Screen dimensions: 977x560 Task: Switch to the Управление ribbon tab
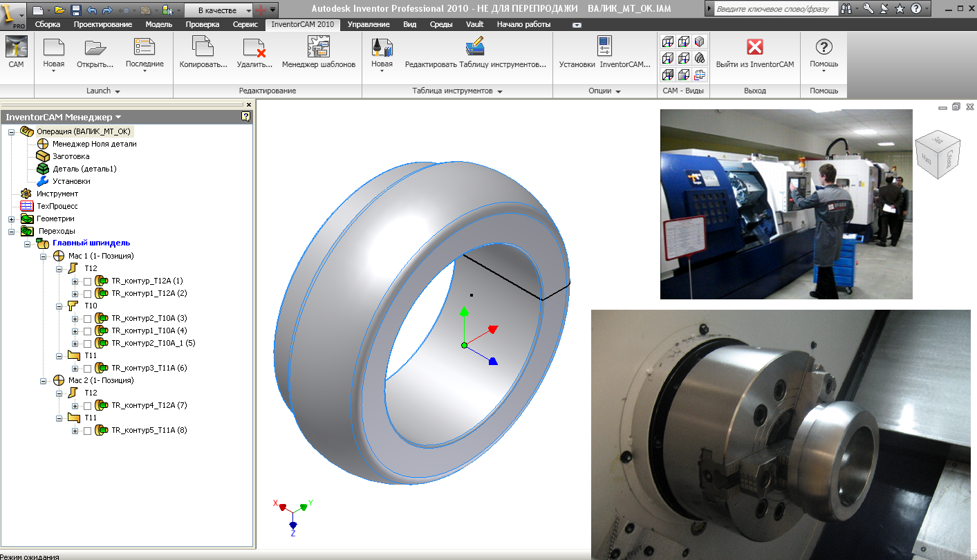(x=369, y=24)
